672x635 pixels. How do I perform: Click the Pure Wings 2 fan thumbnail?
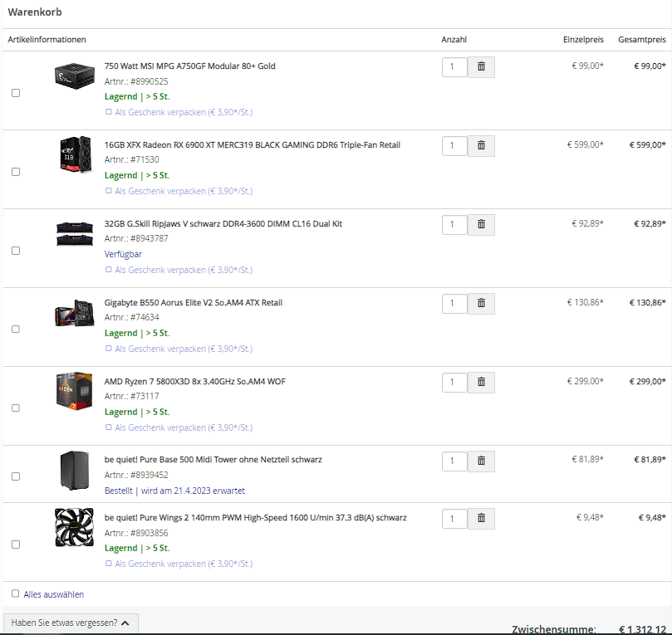pos(74,527)
